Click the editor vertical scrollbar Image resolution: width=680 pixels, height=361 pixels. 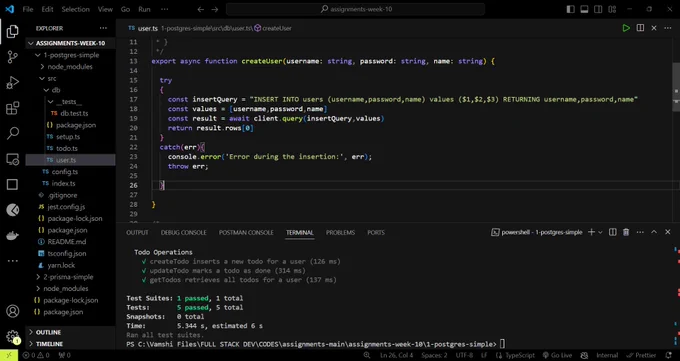click(676, 88)
